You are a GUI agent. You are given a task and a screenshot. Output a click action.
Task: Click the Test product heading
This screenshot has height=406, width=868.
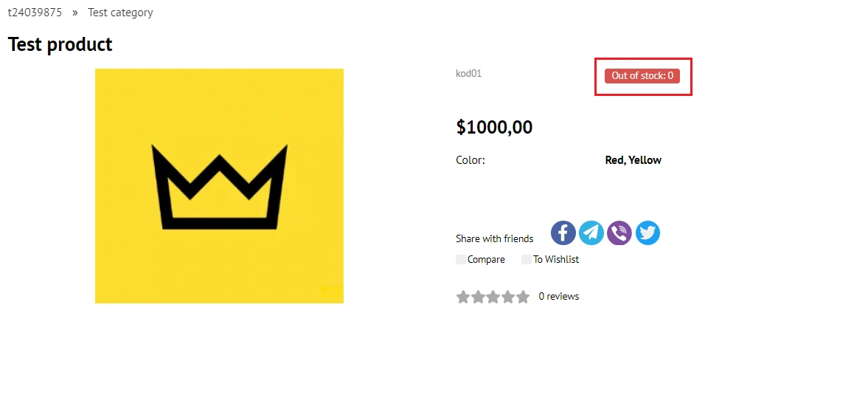(x=60, y=44)
